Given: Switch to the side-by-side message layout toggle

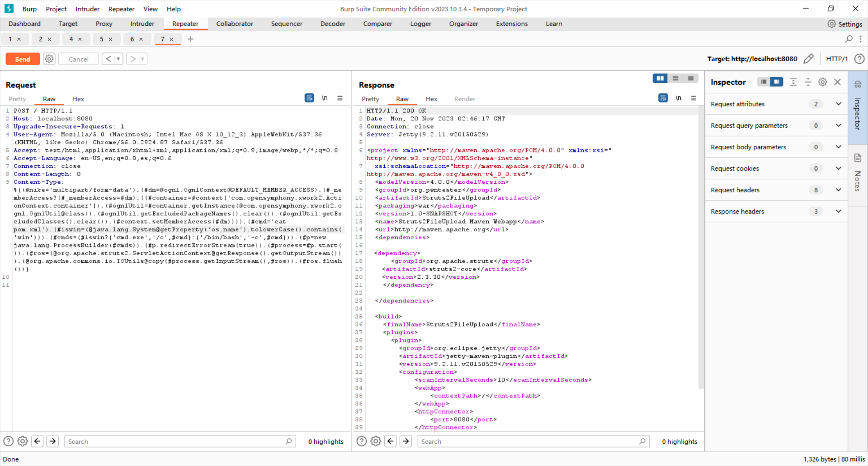Looking at the screenshot, I should 660,78.
